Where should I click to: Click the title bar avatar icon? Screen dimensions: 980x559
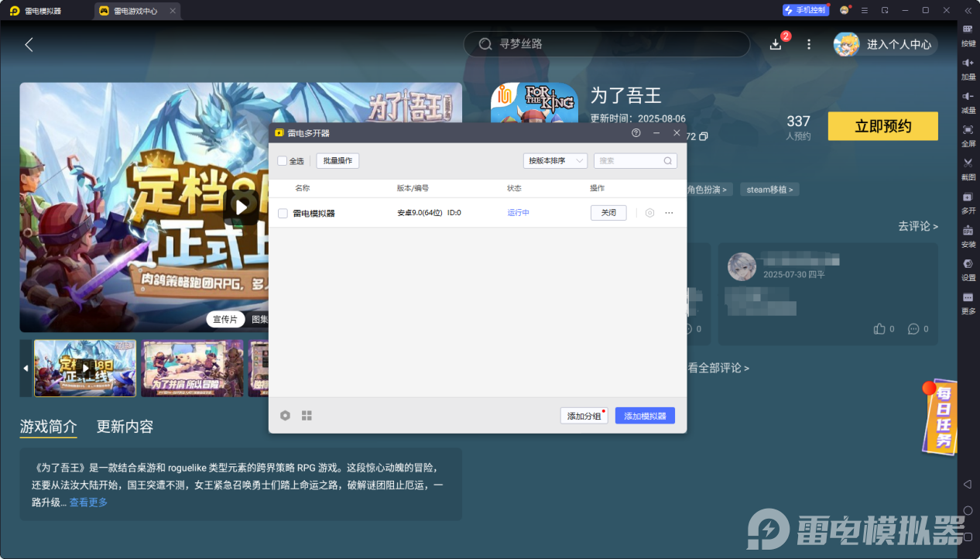pyautogui.click(x=845, y=10)
